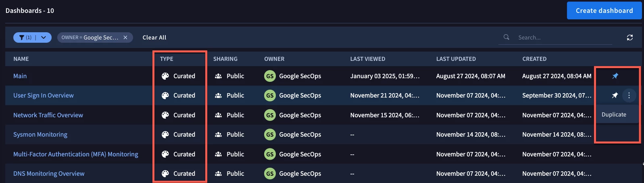The height and width of the screenshot is (183, 644).
Task: Click last viewed January 03 2025 cell
Action: 385,76
